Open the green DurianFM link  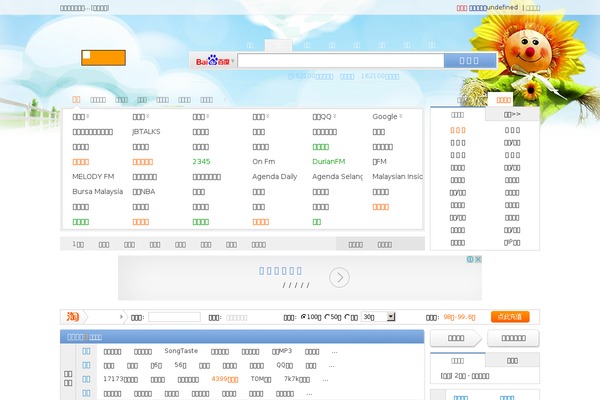point(329,162)
